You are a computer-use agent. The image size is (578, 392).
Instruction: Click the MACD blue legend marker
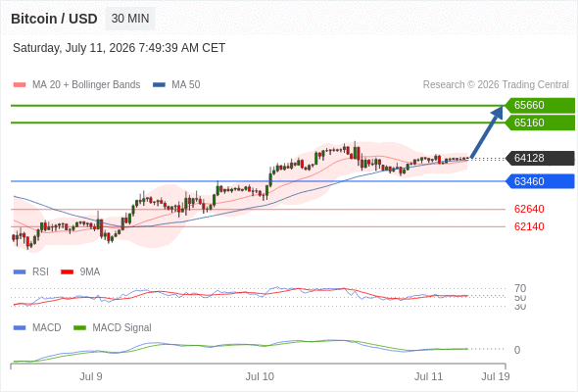tap(20, 328)
